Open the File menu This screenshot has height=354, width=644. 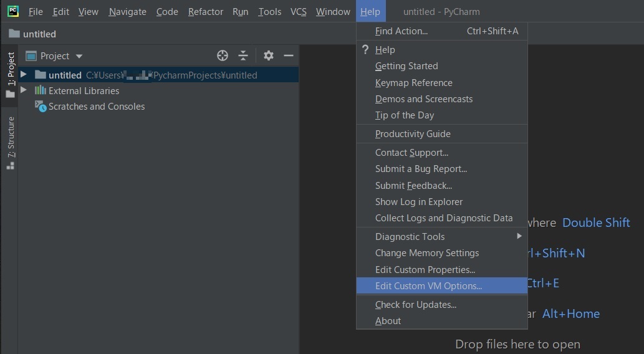[x=36, y=11]
